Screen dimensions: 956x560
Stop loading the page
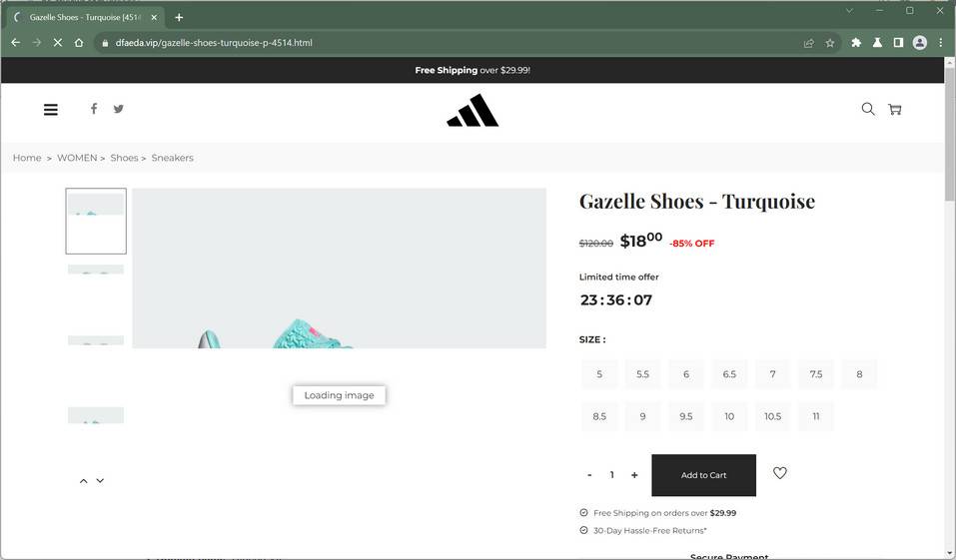coord(57,43)
